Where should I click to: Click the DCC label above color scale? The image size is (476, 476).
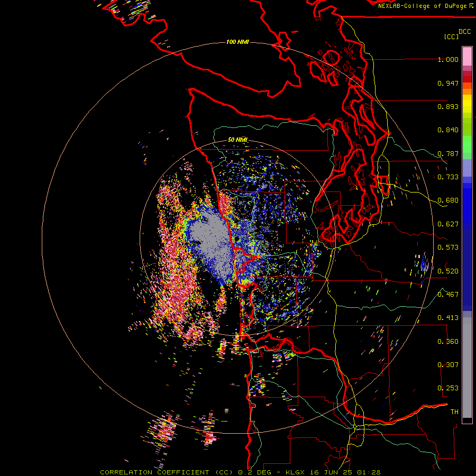point(465,32)
